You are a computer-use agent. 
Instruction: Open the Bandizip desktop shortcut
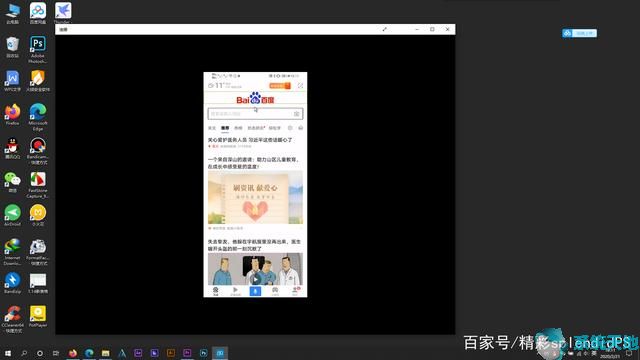(x=12, y=283)
